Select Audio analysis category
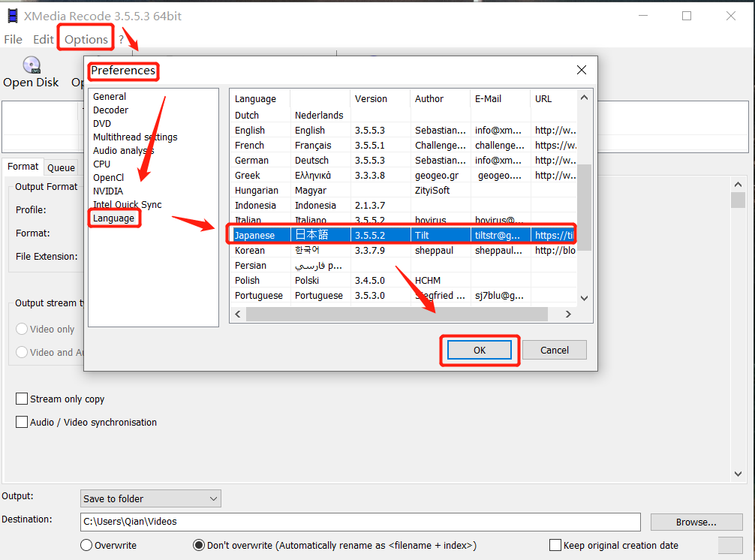Image resolution: width=755 pixels, height=560 pixels. click(x=123, y=151)
